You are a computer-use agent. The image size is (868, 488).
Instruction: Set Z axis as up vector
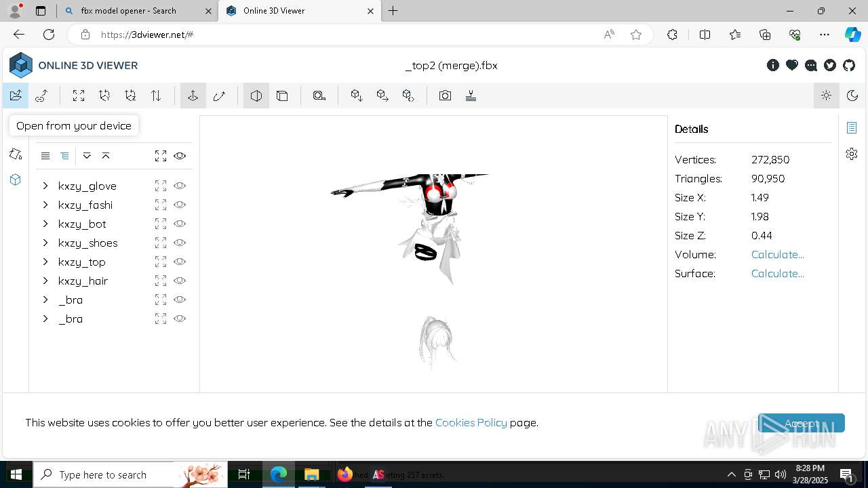point(130,96)
